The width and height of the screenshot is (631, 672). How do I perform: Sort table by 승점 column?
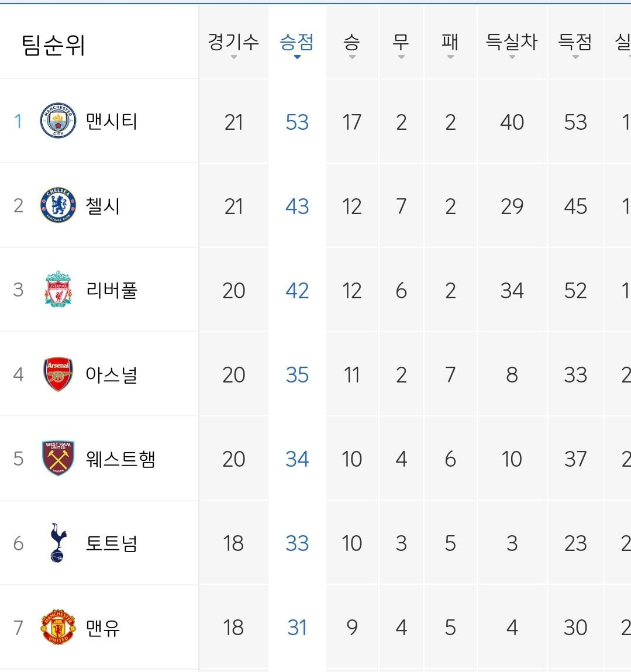(x=296, y=45)
